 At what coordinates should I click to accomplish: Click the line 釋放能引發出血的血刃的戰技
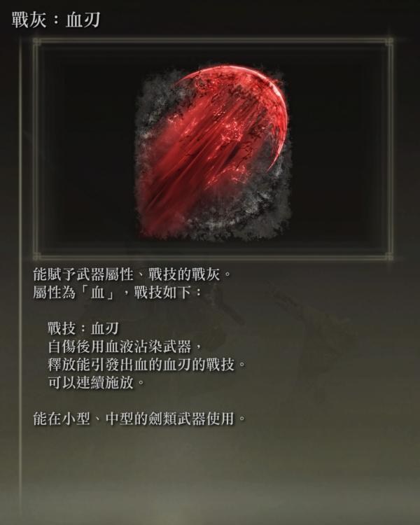tap(147, 364)
